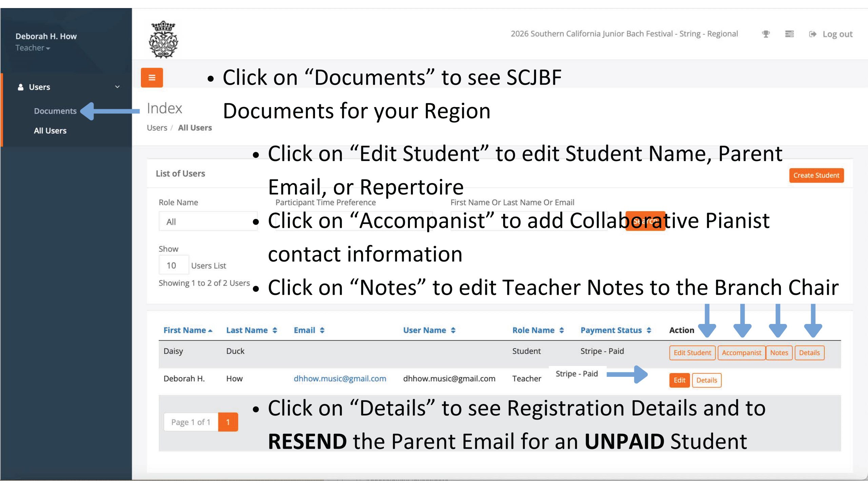The image size is (868, 488).
Task: Click the Users person icon in the sidebar
Action: pos(21,87)
